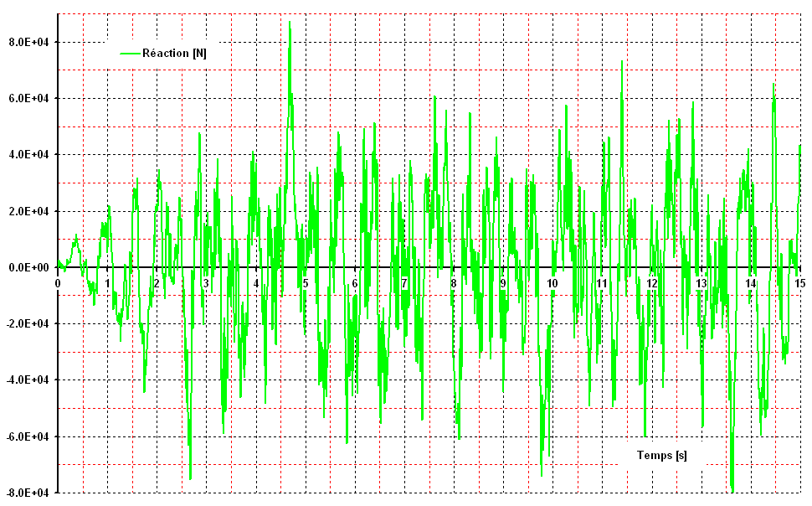The width and height of the screenshot is (812, 506).
Task: Click the 0.0E+00 y-axis label
Action: (x=28, y=267)
